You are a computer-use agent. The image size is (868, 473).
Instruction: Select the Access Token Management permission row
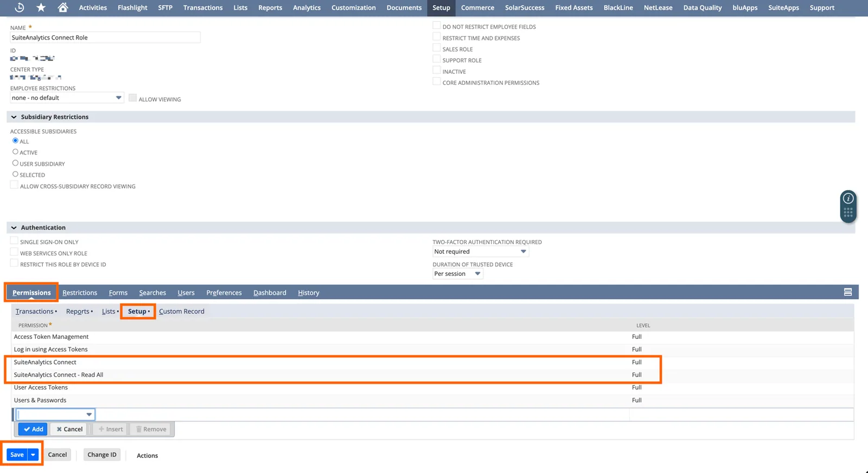click(x=432, y=337)
